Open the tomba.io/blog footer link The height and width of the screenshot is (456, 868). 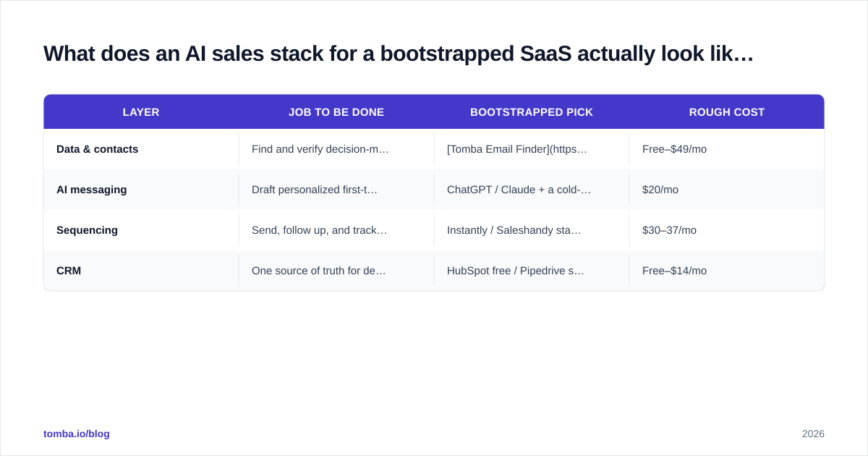(77, 434)
